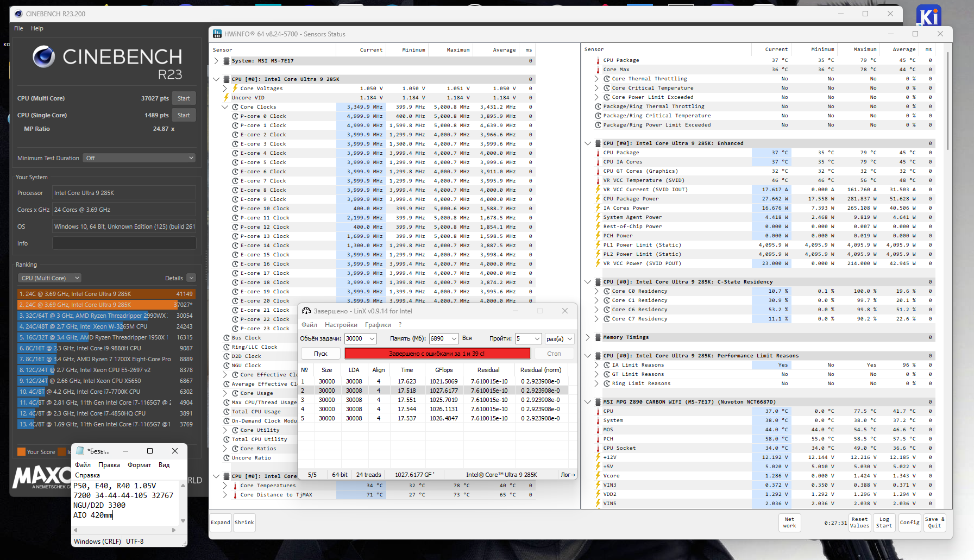Expand the Core Voltages row
This screenshot has width=974, height=560.
[x=225, y=88]
